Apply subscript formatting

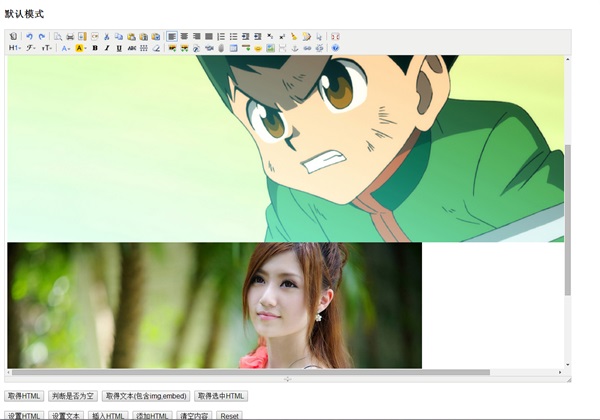coord(270,36)
